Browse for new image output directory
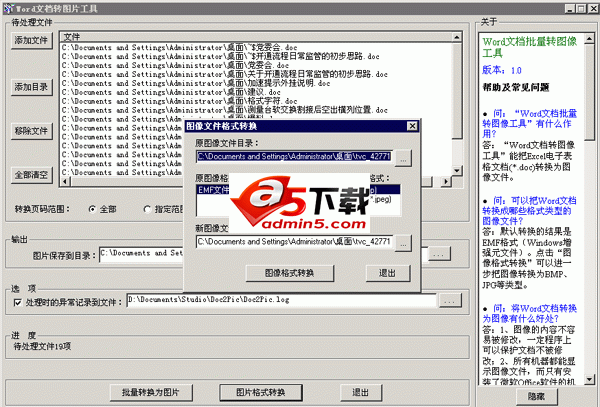The width and height of the screenshot is (600, 407). tap(403, 243)
